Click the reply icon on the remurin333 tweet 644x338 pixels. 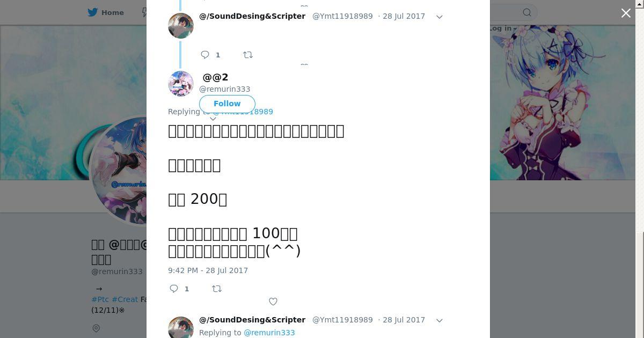pyautogui.click(x=174, y=289)
